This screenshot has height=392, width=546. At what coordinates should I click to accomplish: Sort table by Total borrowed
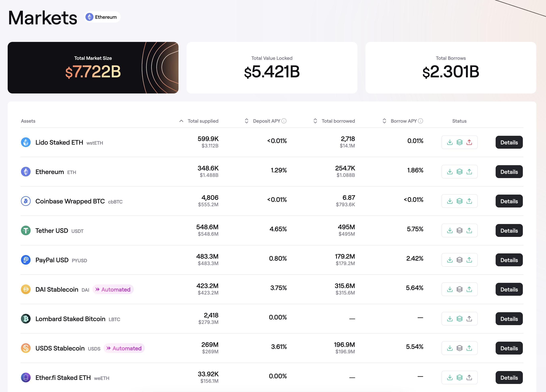[x=315, y=121]
